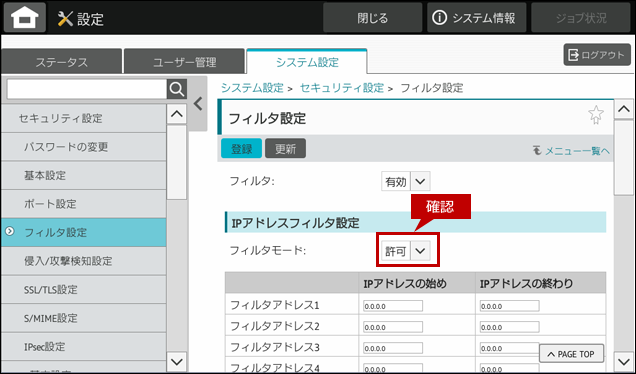Open SSL/TLS設定 in the sidebar
The width and height of the screenshot is (636, 374).
84,289
